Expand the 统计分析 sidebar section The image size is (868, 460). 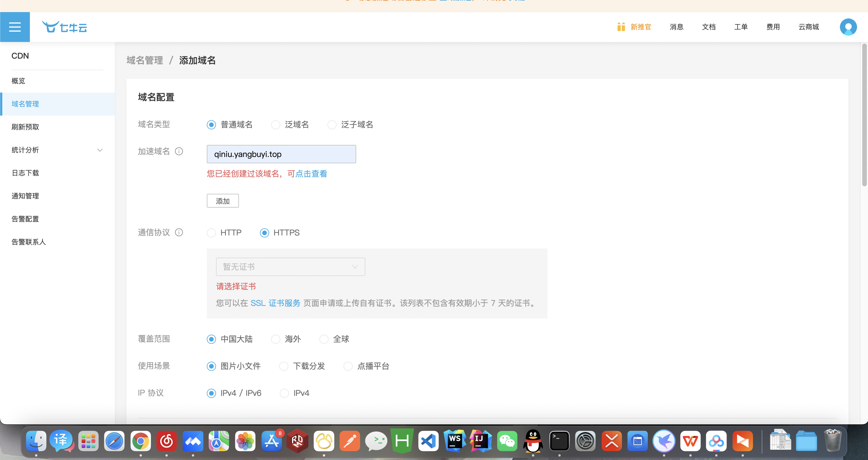[57, 150]
